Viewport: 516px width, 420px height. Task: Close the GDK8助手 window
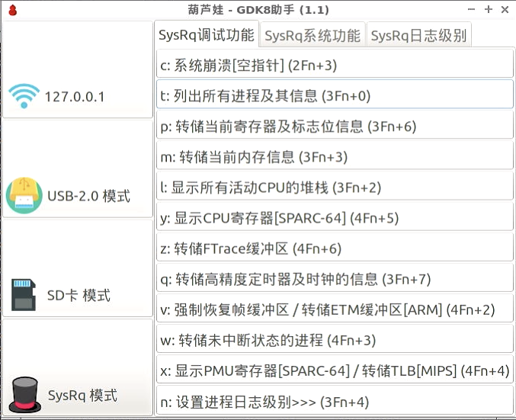point(505,10)
